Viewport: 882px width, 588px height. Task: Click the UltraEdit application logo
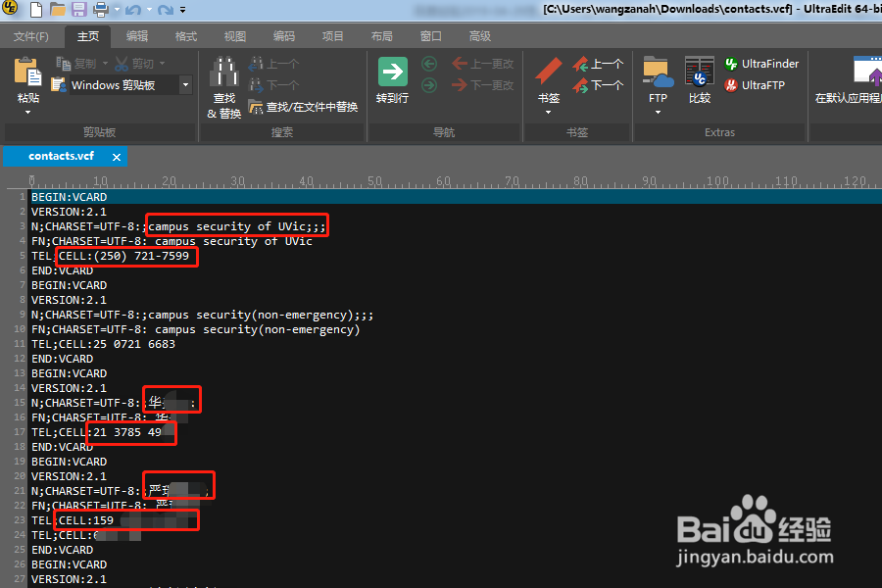click(10, 7)
